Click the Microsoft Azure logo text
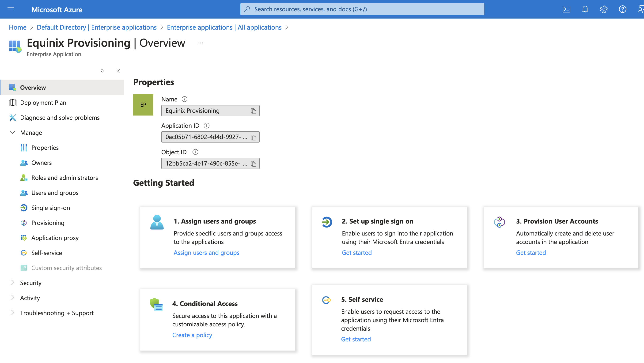The width and height of the screenshot is (644, 363). [57, 10]
